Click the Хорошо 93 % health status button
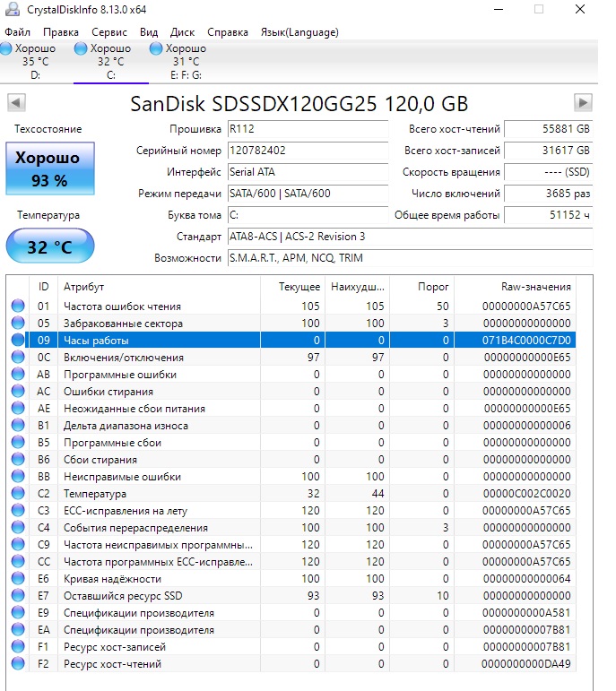Screen dimensions: 616x691 (x=50, y=168)
